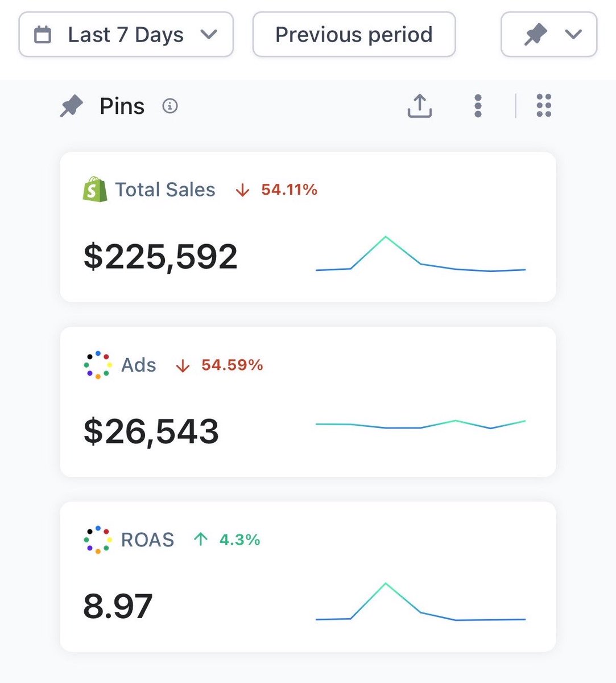Click the colored dots icon on ROAS card
Image resolution: width=616 pixels, height=683 pixels.
98,540
